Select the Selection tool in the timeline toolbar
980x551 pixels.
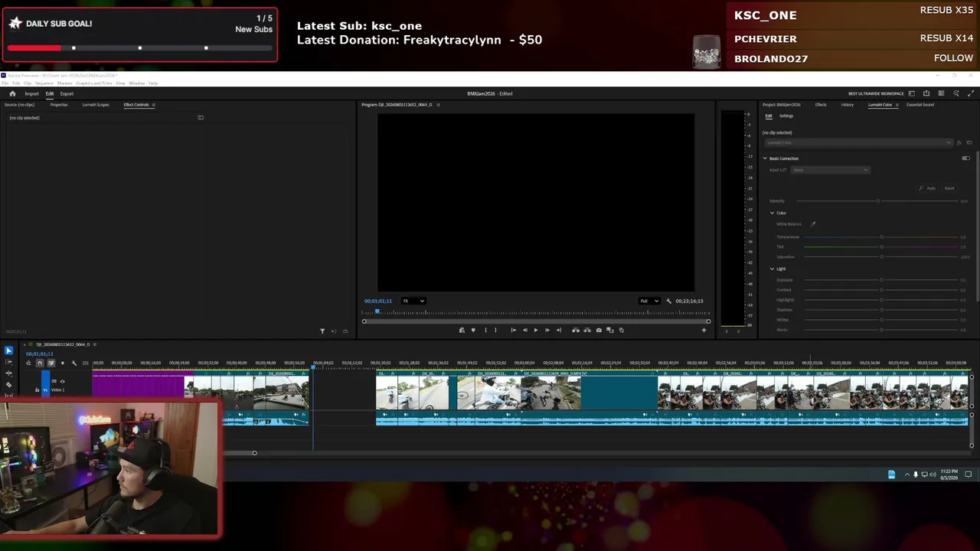point(8,350)
